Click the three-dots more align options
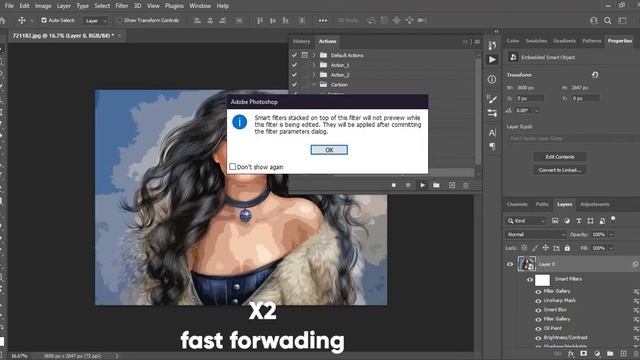This screenshot has height=360, width=640. (x=322, y=20)
